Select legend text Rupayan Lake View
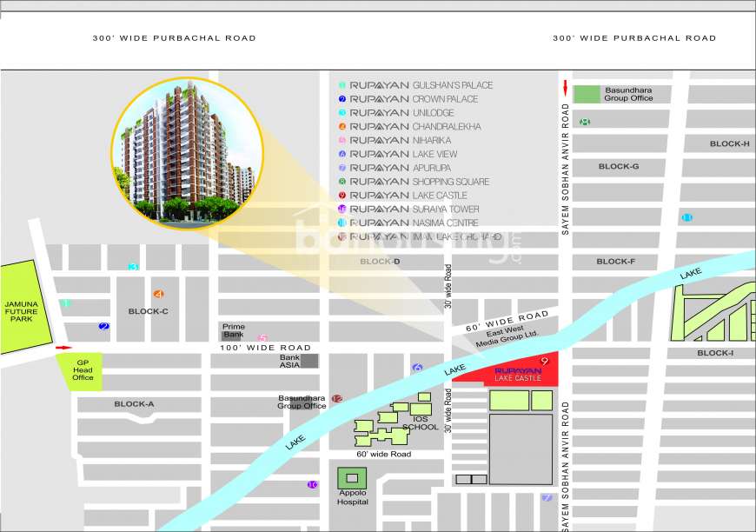 403,154
